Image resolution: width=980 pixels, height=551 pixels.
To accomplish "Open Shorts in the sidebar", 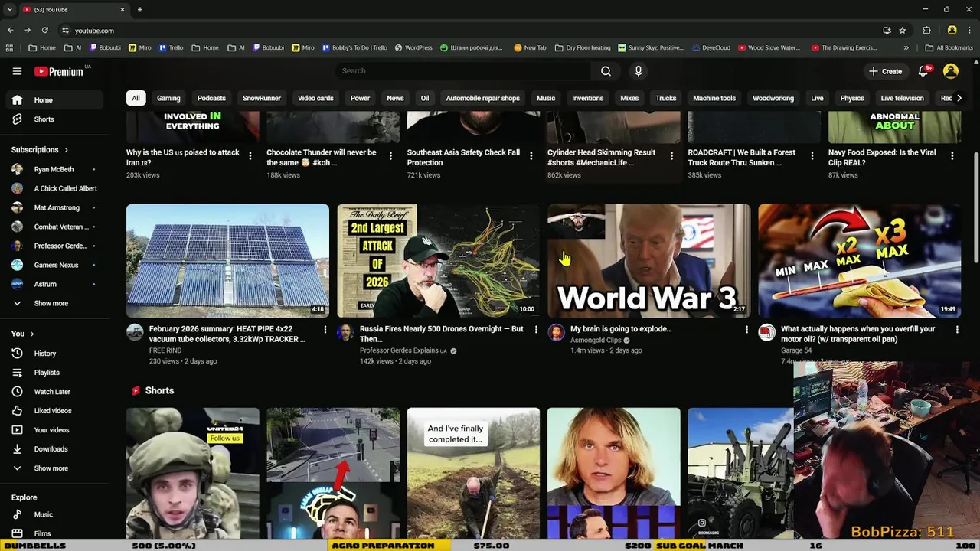I will tap(54, 119).
